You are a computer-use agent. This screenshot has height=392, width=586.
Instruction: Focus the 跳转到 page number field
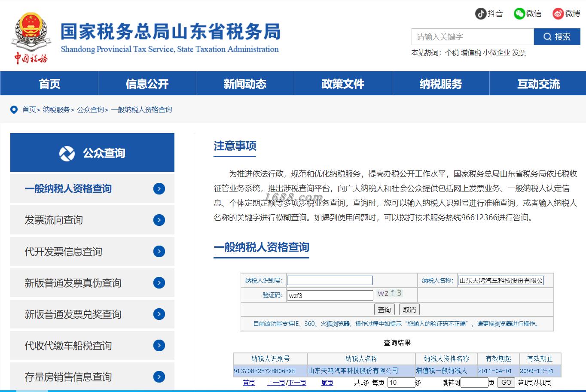tap(474, 383)
